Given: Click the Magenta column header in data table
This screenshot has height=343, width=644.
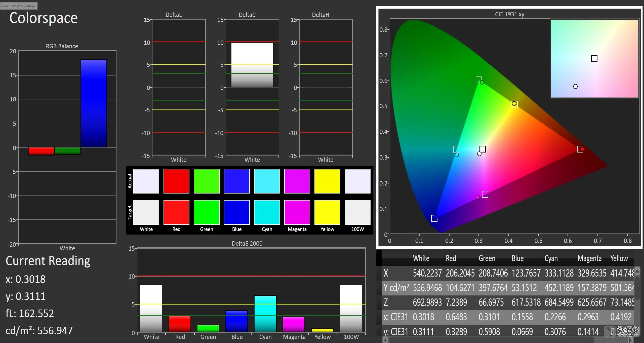Looking at the screenshot, I should tap(589, 258).
